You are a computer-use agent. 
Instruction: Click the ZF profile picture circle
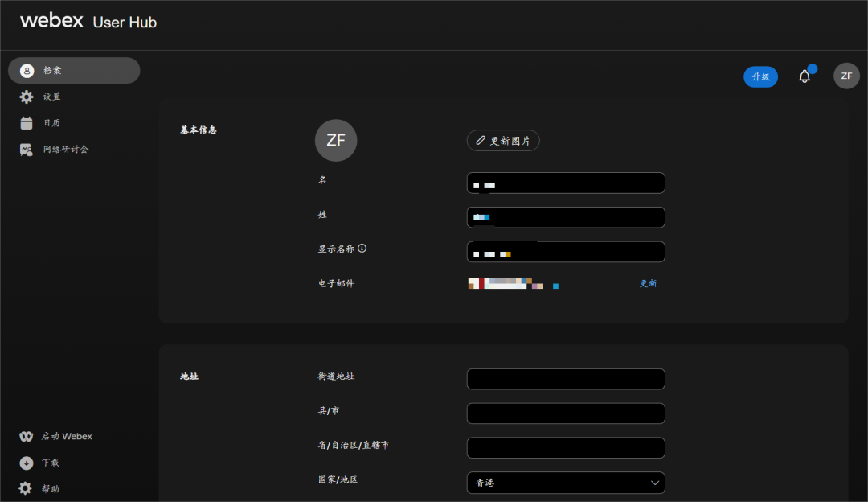(x=336, y=140)
